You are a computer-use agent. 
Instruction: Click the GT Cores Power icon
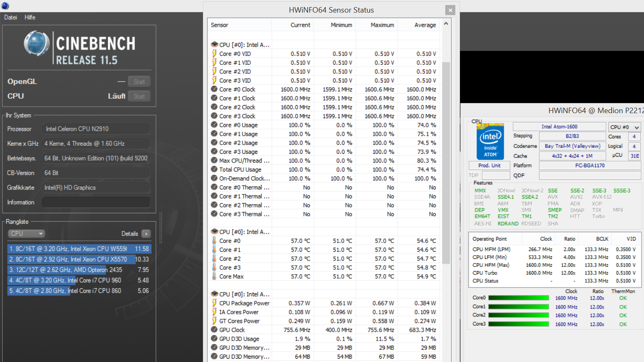(214, 321)
